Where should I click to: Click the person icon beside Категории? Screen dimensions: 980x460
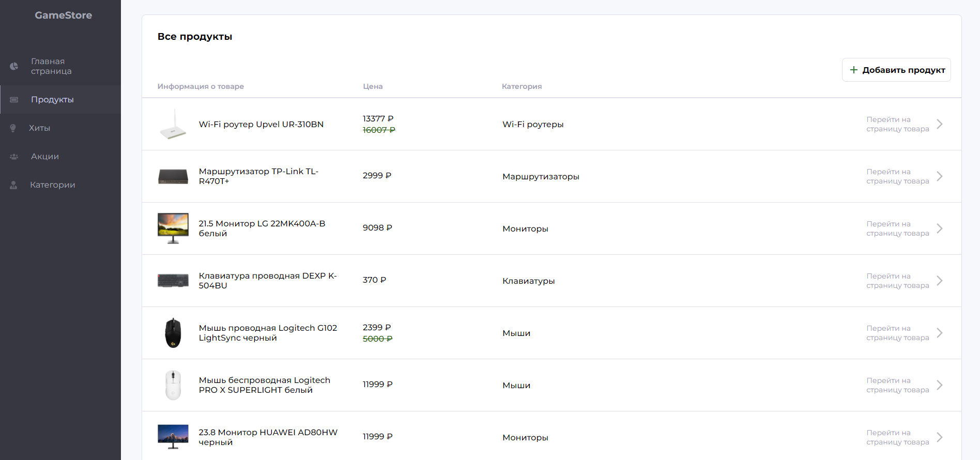[13, 185]
